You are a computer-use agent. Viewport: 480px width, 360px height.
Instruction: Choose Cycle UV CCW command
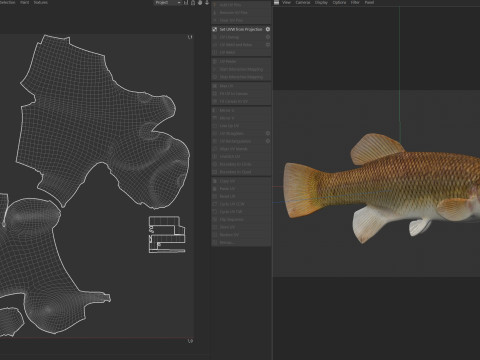[x=241, y=204]
